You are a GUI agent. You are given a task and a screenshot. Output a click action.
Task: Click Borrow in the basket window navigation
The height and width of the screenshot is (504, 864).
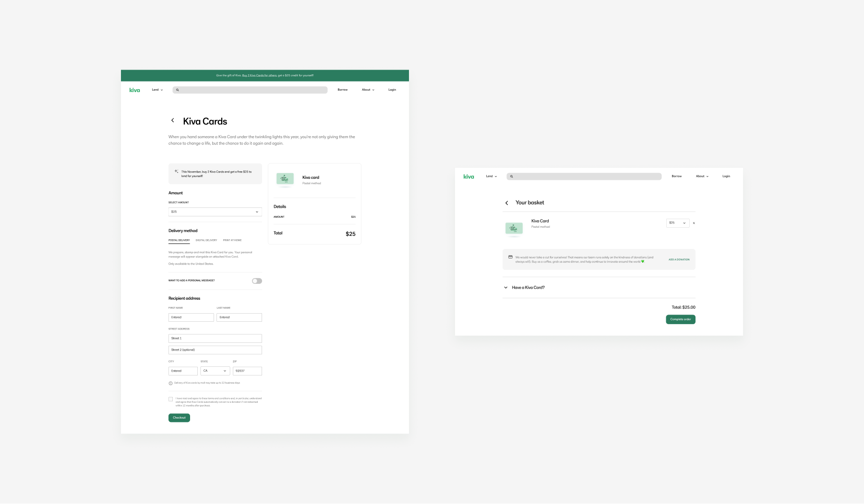(677, 176)
